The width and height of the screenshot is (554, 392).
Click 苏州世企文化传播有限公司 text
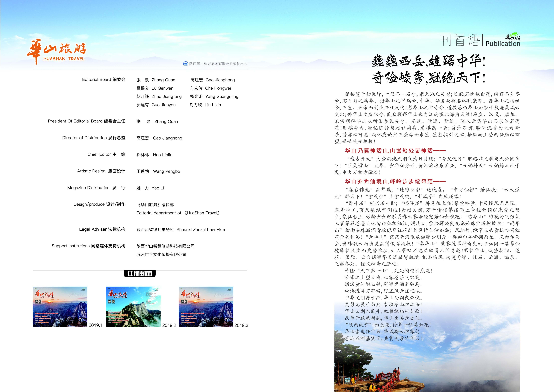(x=161, y=254)
